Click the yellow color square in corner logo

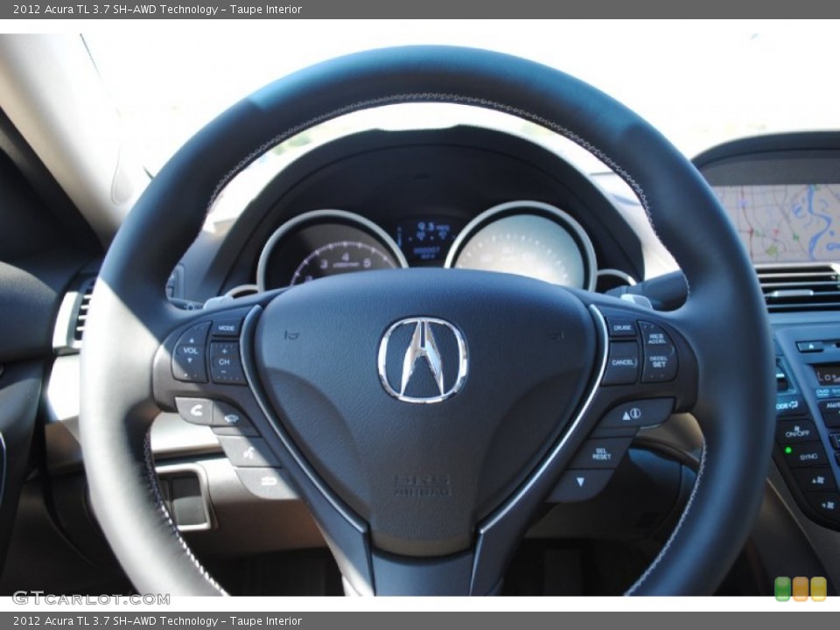819,589
